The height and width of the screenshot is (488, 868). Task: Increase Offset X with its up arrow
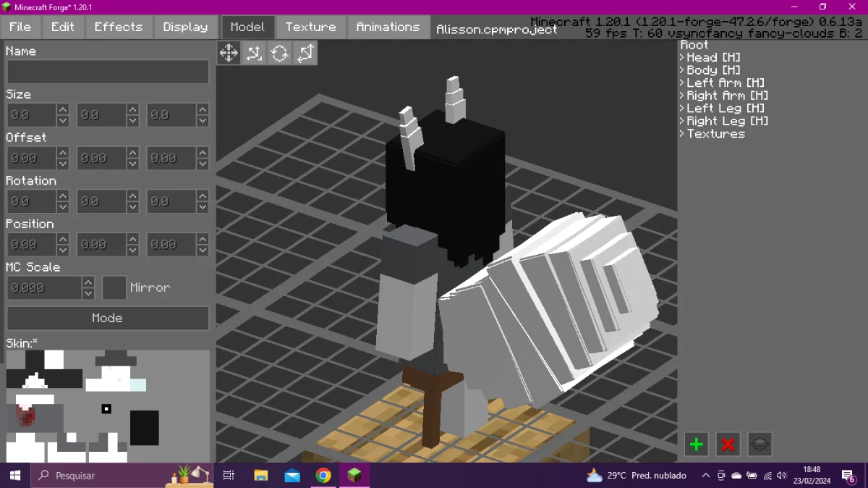coord(63,152)
